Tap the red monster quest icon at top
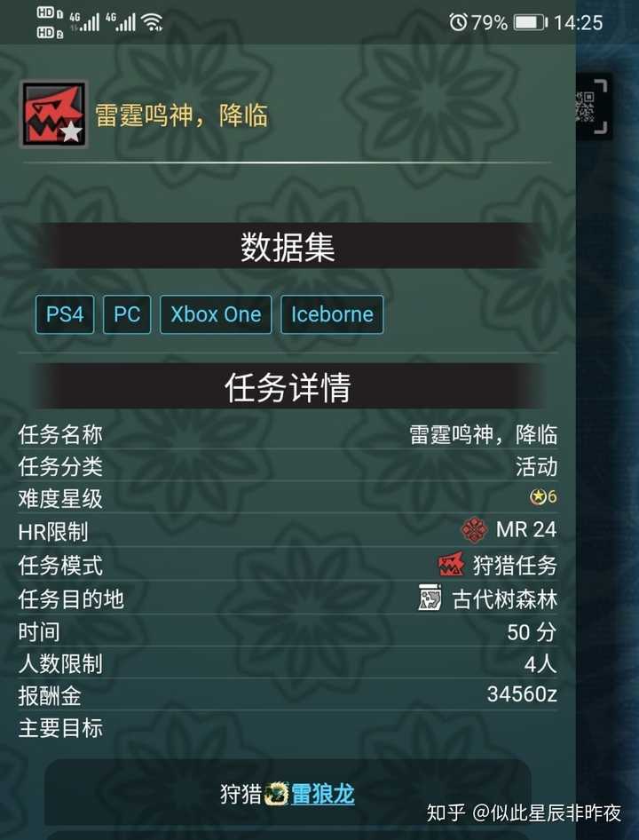Image resolution: width=639 pixels, height=840 pixels. 53,115
